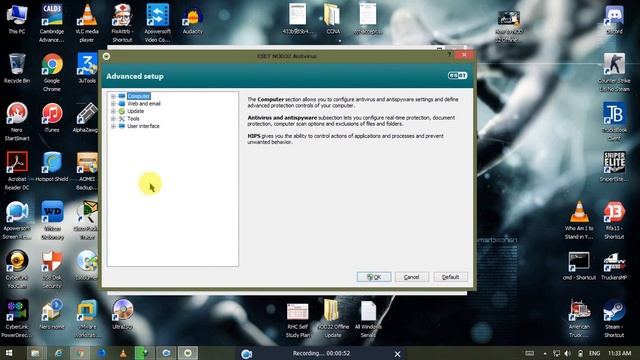Open Cambridge Advanced dictionary icon

[x=52, y=23]
